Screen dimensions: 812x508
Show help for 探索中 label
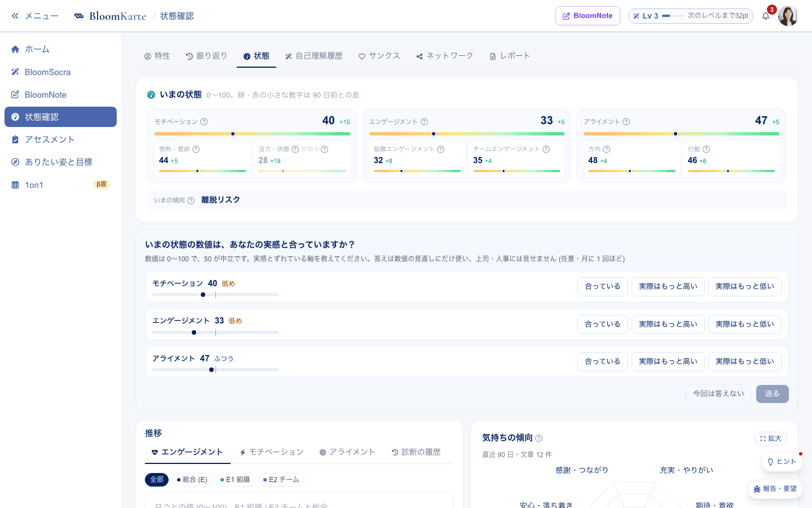coord(325,150)
